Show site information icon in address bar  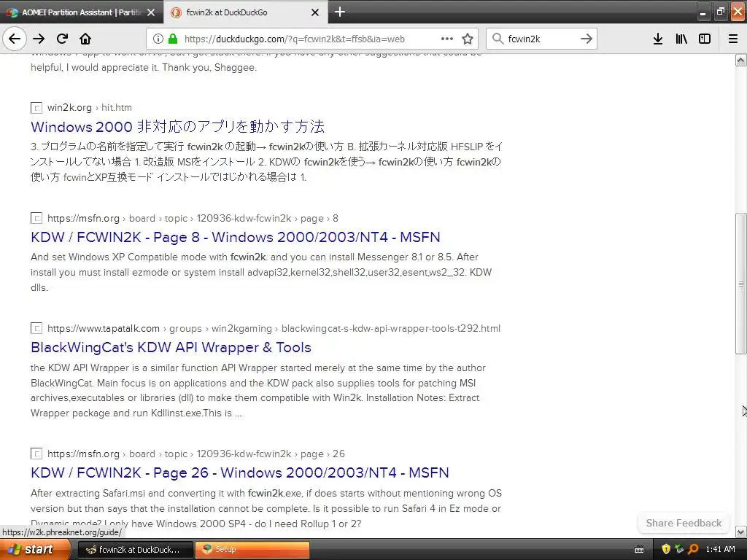click(158, 39)
